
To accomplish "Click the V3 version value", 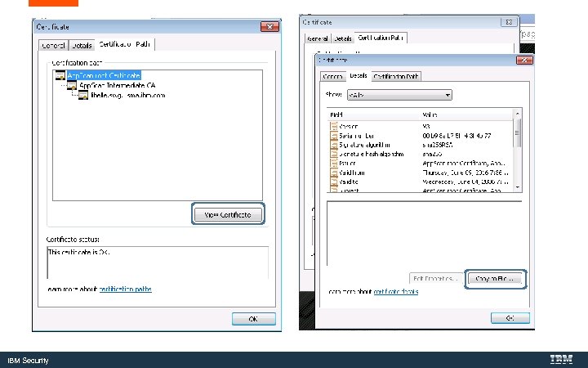I will [426, 126].
